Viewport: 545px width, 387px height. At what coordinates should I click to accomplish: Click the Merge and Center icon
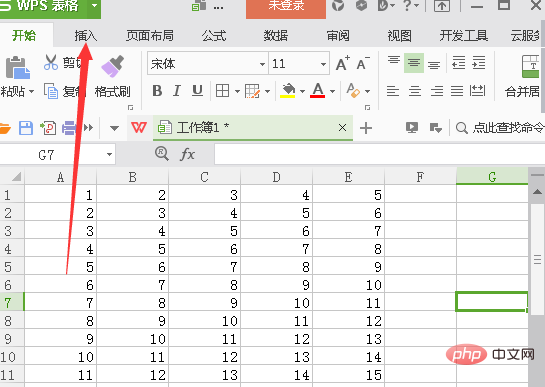[x=530, y=67]
